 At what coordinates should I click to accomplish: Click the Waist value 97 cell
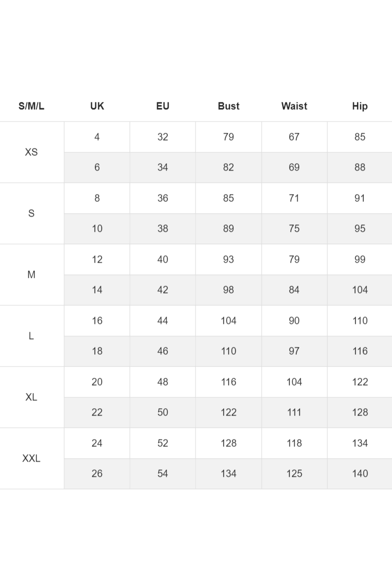(294, 351)
